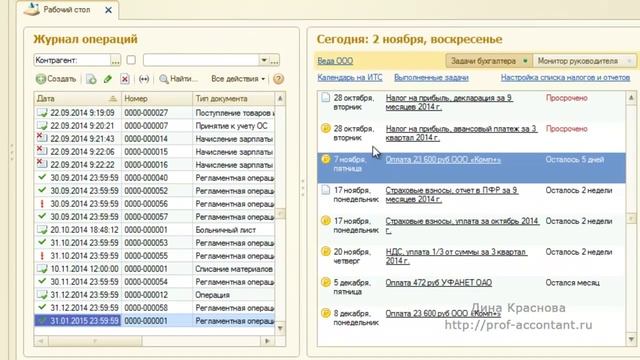
Task: Switch to Монитор руководителя
Action: (x=584, y=61)
